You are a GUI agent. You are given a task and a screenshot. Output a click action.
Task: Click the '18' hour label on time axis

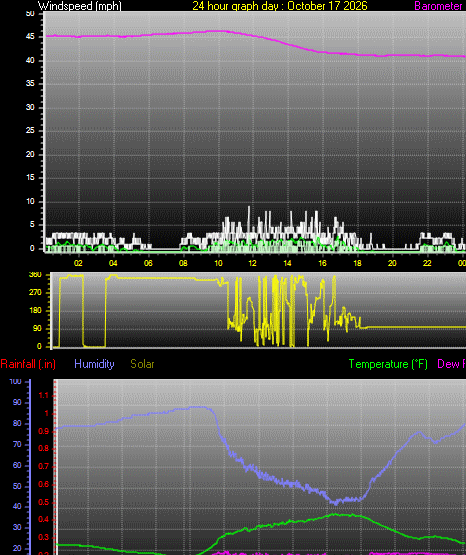pos(357,263)
